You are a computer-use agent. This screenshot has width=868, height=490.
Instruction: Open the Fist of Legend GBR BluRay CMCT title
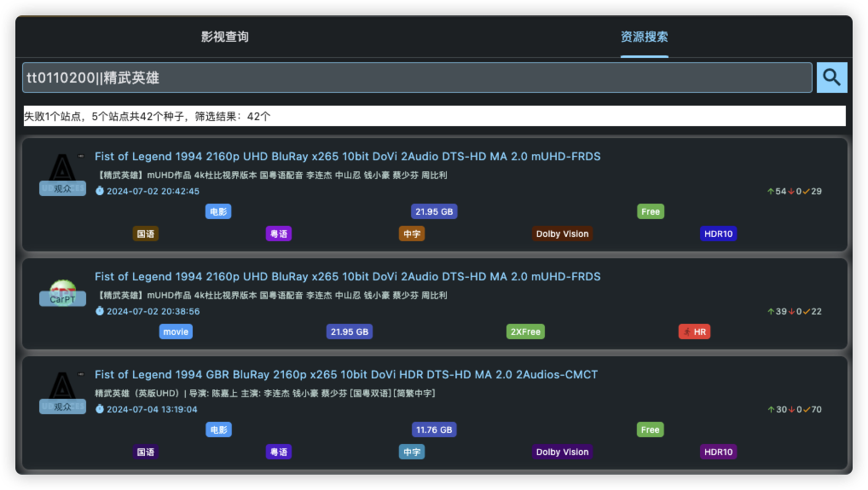[x=346, y=374]
